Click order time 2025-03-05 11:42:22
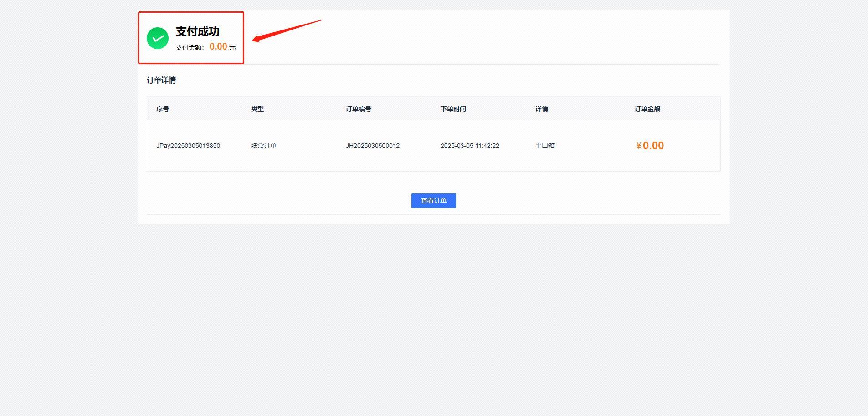868x416 pixels. 470,146
